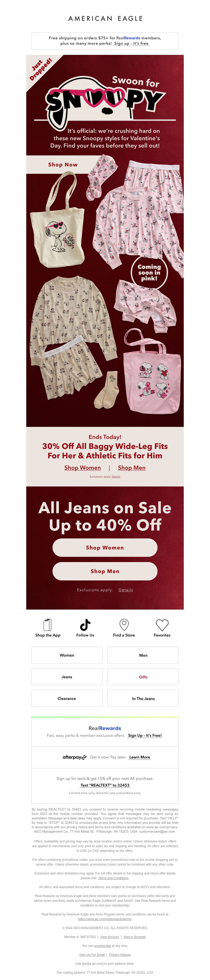The height and width of the screenshot is (980, 210).
Task: Click the Find a Store pin icon
Action: pyautogui.click(x=124, y=625)
